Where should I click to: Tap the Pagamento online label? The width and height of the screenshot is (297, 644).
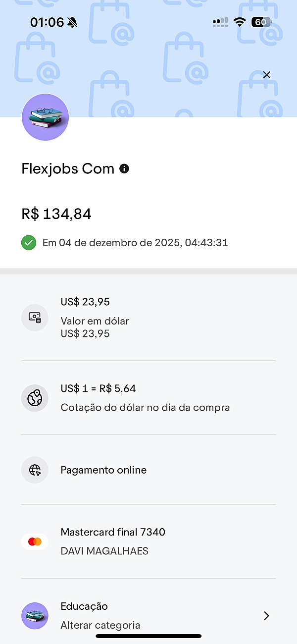tap(103, 470)
